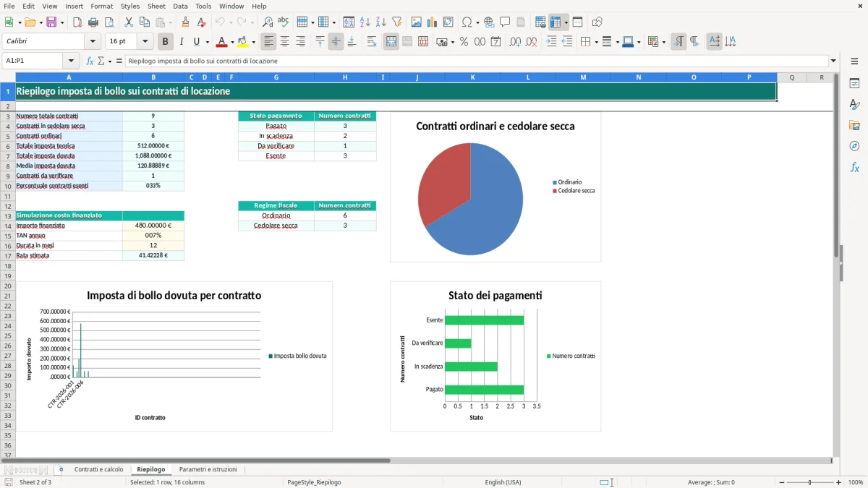Open the Font Color dropdown arrow
Image resolution: width=868 pixels, height=488 pixels.
[233, 41]
